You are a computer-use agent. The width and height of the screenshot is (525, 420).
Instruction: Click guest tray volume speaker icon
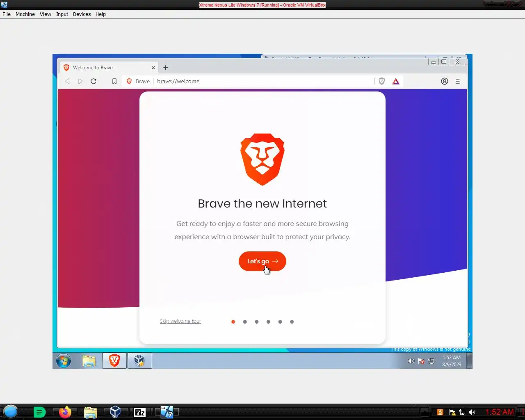click(411, 361)
